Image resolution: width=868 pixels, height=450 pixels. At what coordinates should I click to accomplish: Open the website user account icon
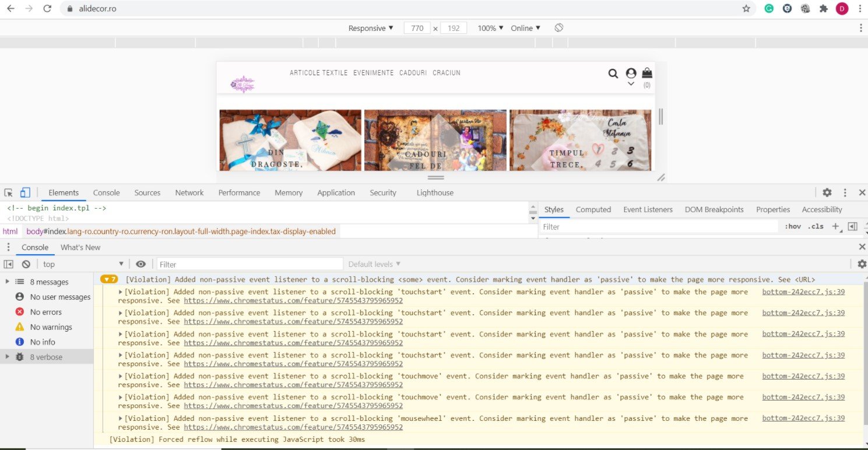631,73
